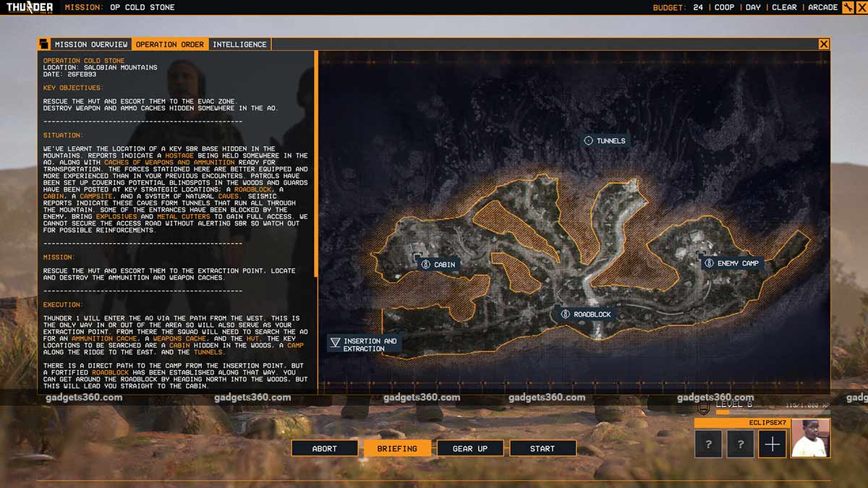
Task: Click the second empty squad slot question mark
Action: (x=740, y=444)
